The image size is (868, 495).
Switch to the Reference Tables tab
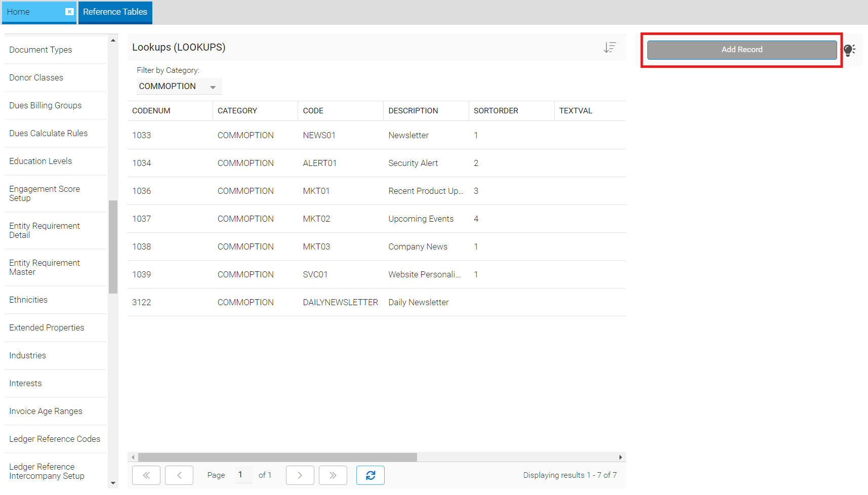tap(115, 12)
